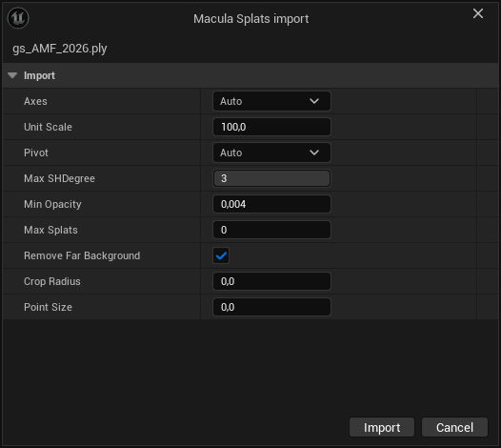
Task: Open the Pivot dropdown
Action: click(271, 153)
